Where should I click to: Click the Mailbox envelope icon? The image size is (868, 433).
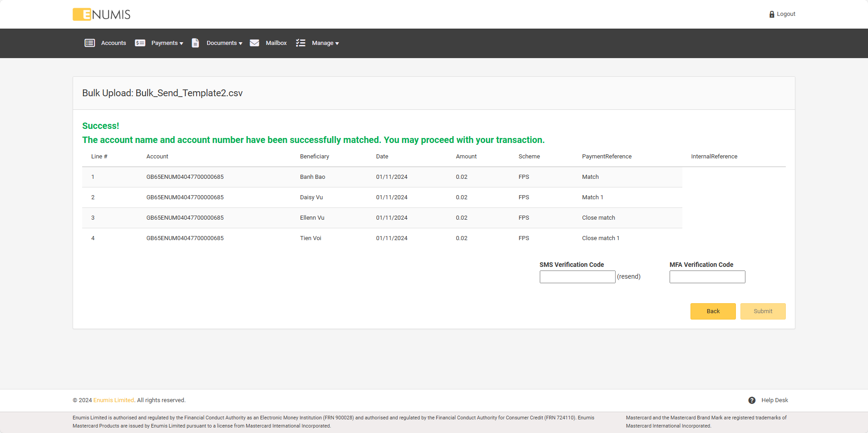[x=254, y=43]
